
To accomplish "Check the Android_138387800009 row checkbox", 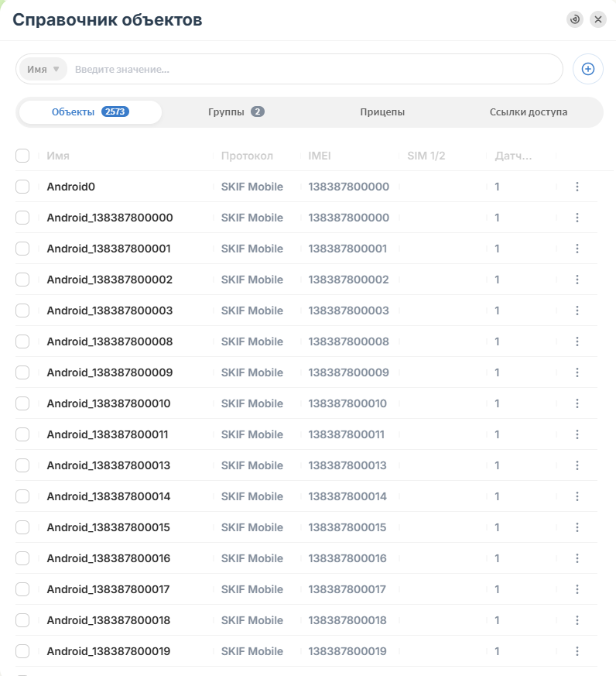I will point(22,372).
